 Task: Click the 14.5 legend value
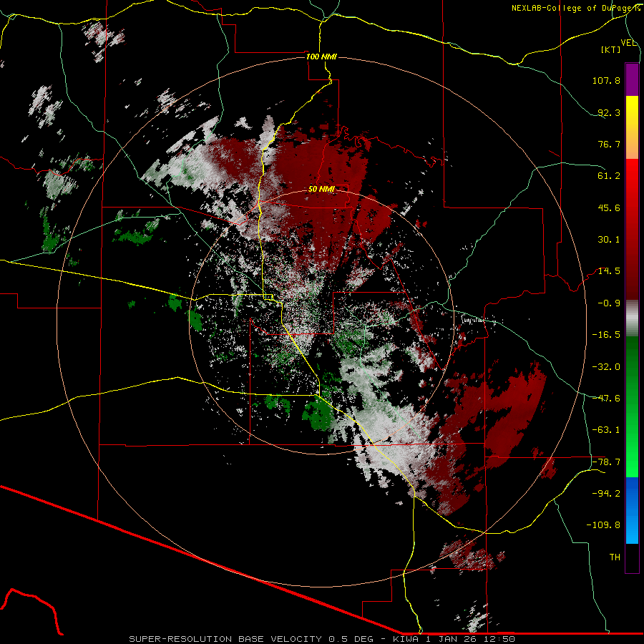coord(609,271)
